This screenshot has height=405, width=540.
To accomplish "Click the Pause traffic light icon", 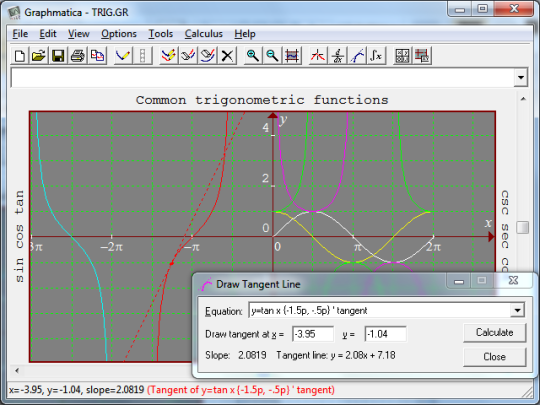I will pos(142,55).
